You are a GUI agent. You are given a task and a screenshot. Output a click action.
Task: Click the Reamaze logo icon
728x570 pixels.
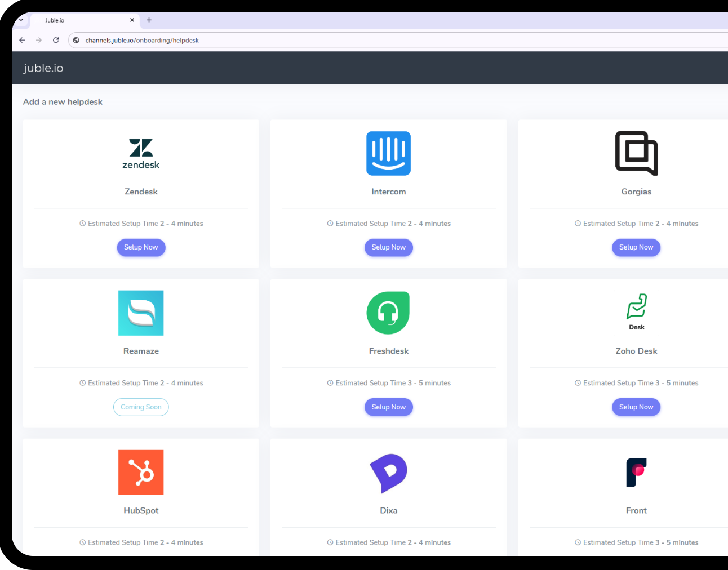pos(141,313)
